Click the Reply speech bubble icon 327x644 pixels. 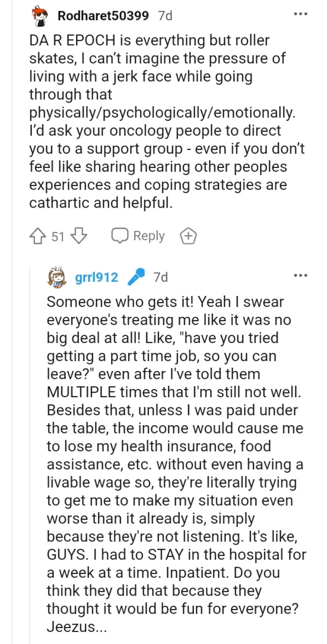pos(121,236)
